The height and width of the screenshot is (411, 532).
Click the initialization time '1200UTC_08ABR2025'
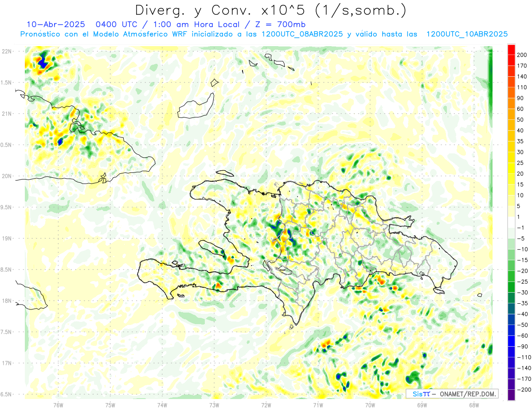[x=302, y=34]
